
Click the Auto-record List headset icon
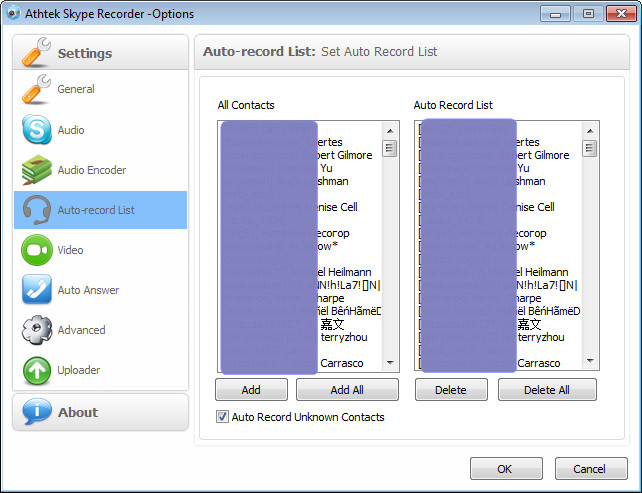tap(37, 210)
